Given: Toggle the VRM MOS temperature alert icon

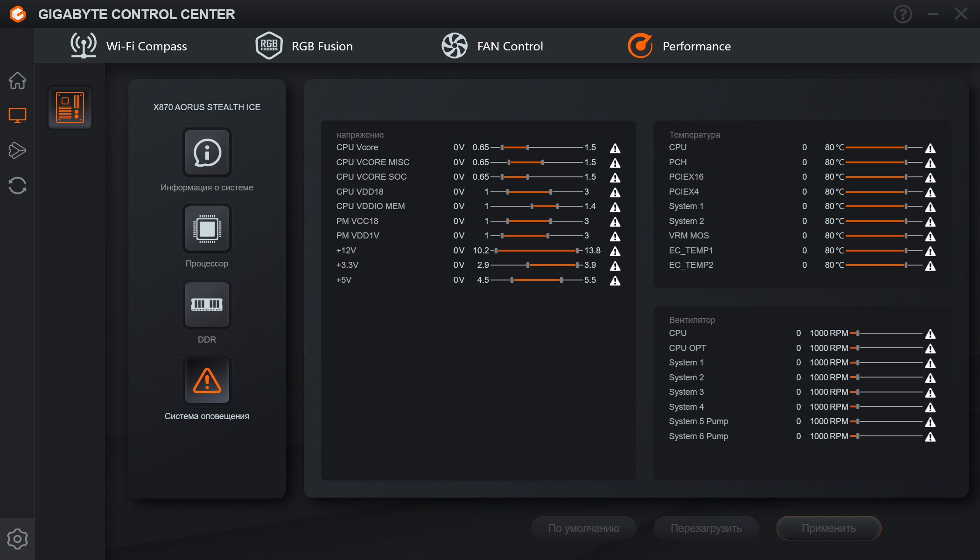Looking at the screenshot, I should point(930,237).
